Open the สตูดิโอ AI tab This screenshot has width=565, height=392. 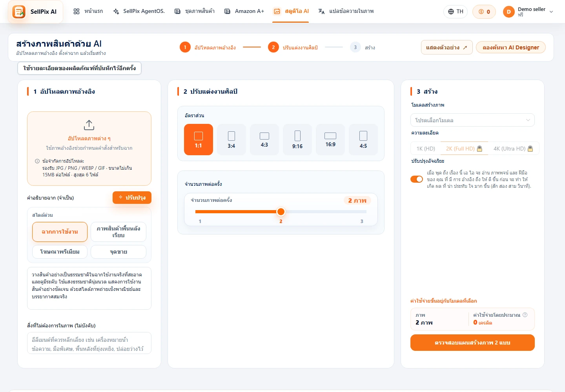[291, 11]
